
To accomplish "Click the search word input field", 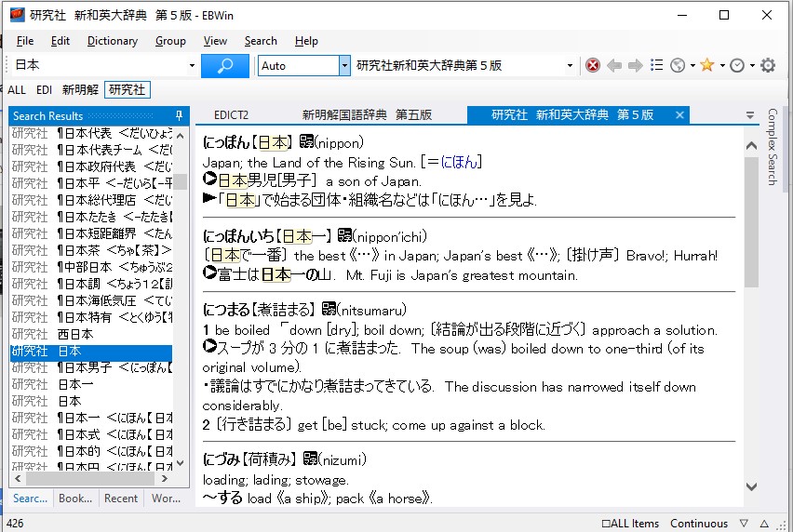I will [99, 66].
